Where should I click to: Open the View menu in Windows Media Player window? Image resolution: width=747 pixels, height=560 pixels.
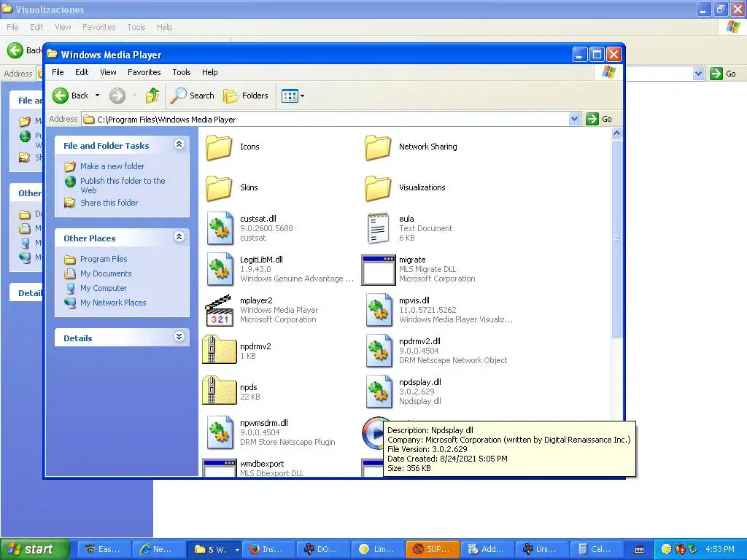pyautogui.click(x=108, y=72)
